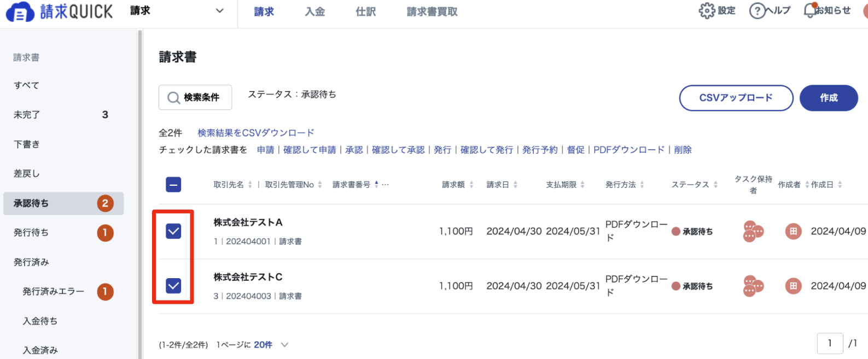Sort by 支払期限 column
This screenshot has height=359, width=868.
coord(582,185)
